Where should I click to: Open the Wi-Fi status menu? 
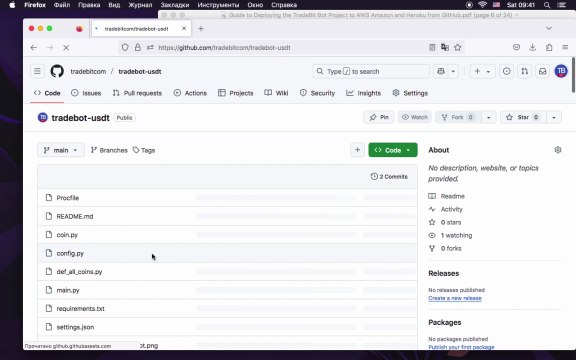point(482,5)
